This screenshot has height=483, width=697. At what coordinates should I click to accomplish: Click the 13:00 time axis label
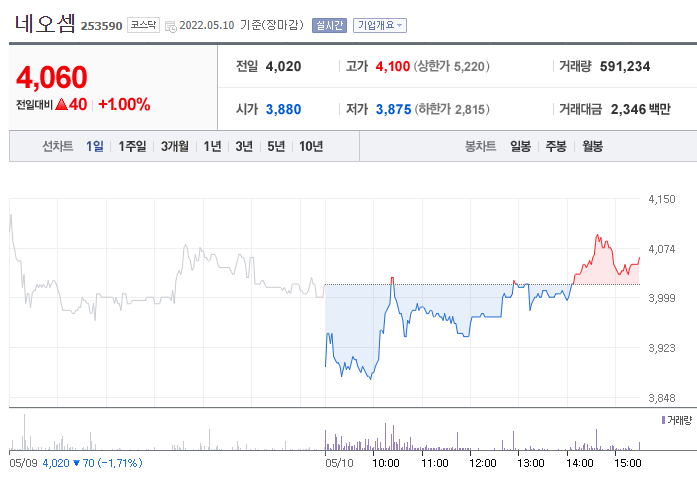[x=531, y=463]
